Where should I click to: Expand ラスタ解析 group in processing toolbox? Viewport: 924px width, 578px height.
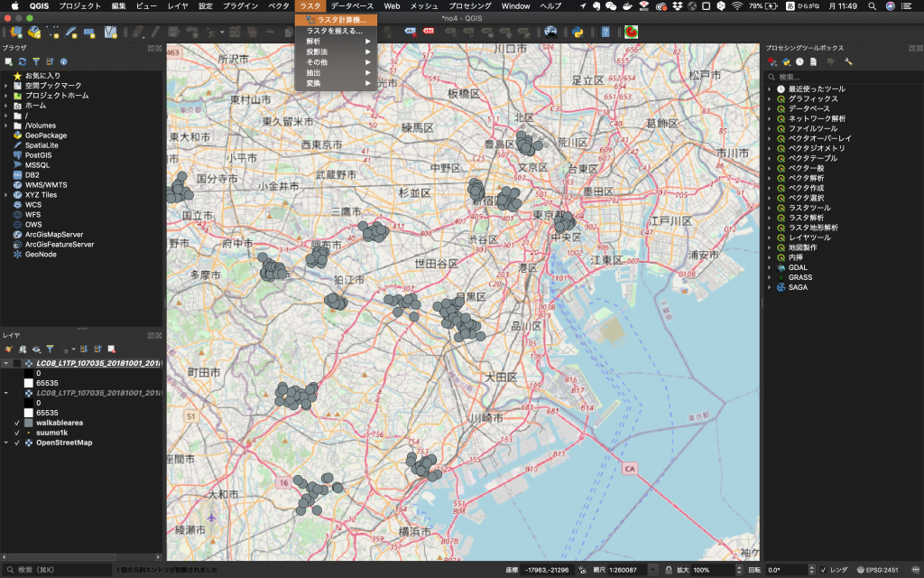click(770, 218)
